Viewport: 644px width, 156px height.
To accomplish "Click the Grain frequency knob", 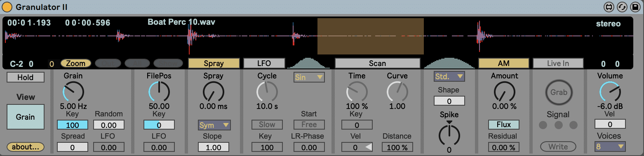I will 73,91.
